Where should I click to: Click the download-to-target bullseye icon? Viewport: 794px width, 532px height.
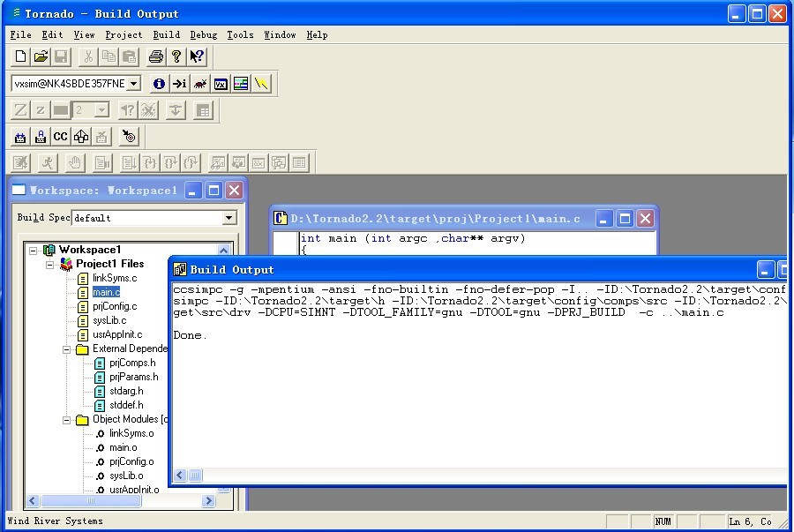[x=130, y=136]
